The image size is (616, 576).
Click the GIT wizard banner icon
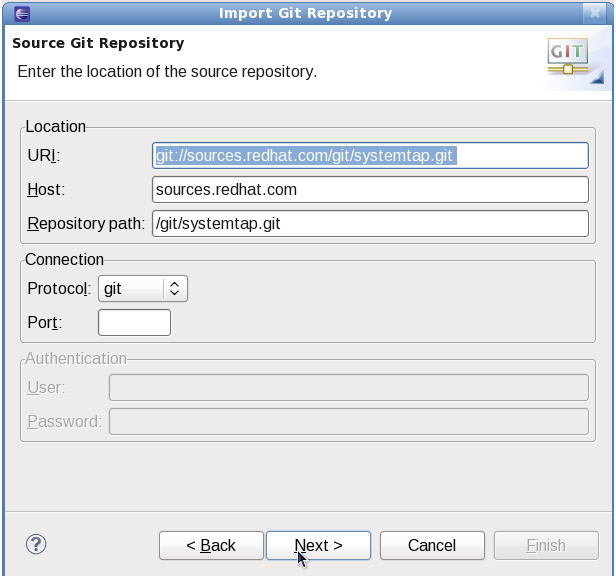568,56
